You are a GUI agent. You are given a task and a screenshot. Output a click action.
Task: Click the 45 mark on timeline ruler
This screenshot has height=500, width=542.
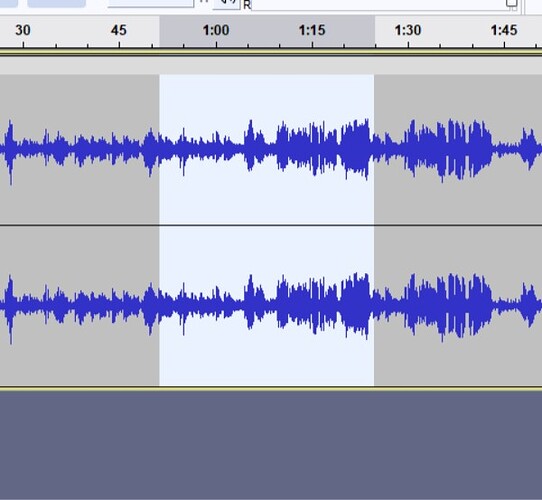click(119, 30)
